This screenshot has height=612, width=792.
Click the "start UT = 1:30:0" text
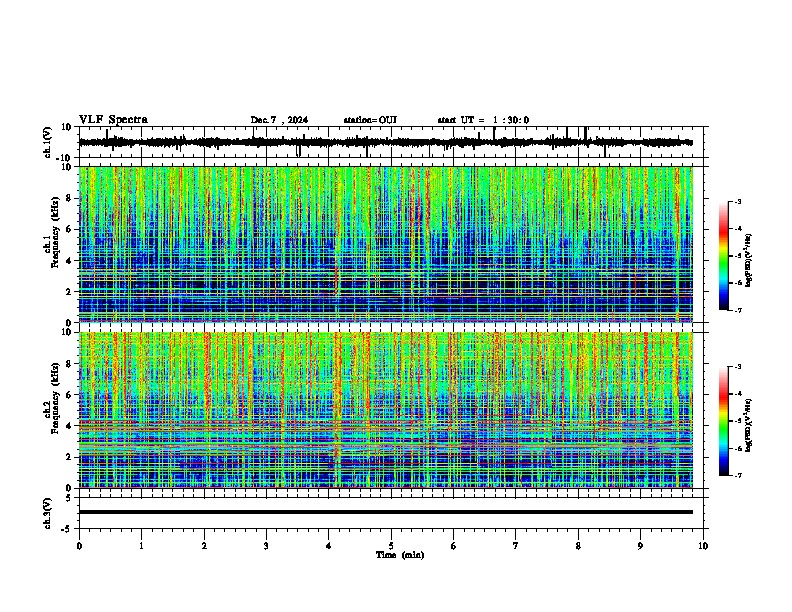coord(483,120)
